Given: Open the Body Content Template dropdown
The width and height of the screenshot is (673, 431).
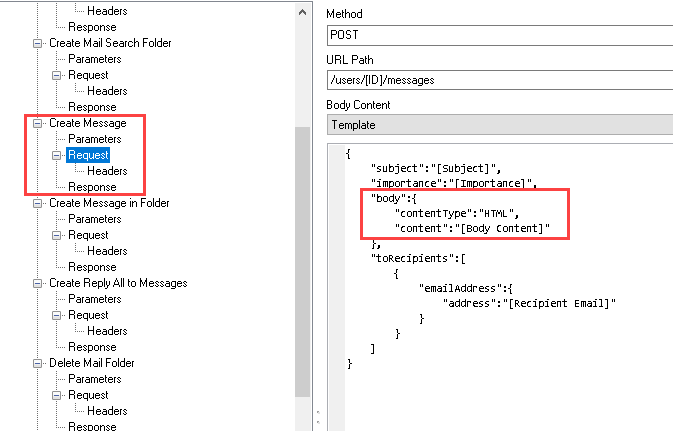Looking at the screenshot, I should tap(499, 125).
